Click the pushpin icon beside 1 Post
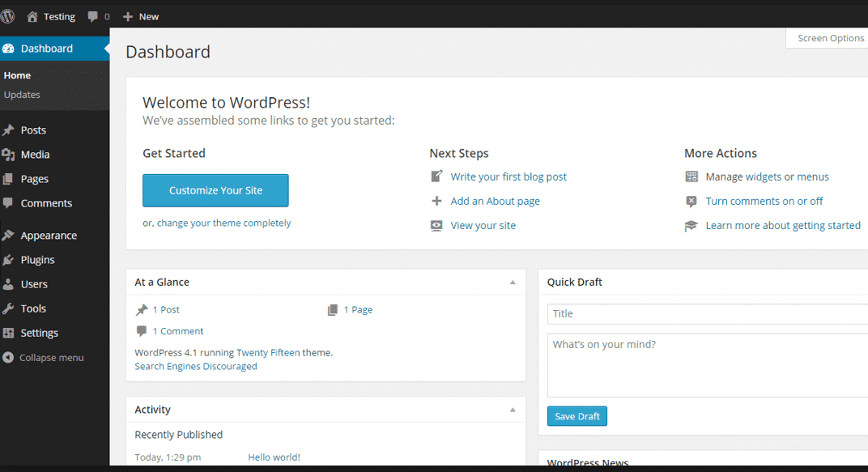Screen dimensions: 868x472 click(x=142, y=310)
